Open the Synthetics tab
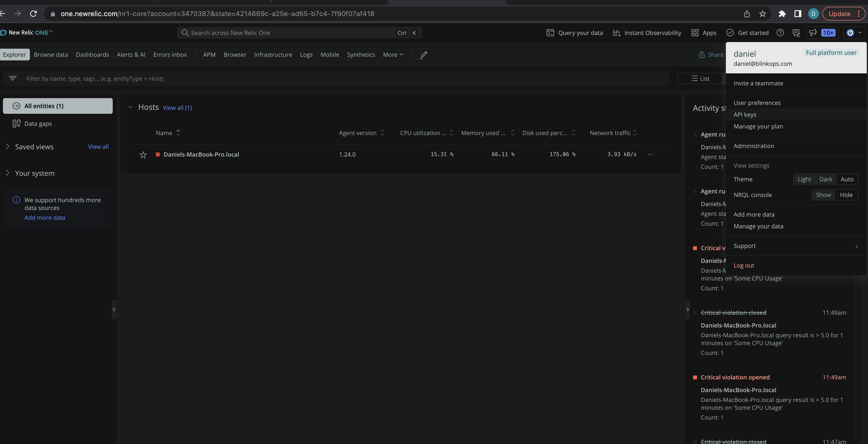Image resolution: width=868 pixels, height=444 pixels. tap(361, 55)
